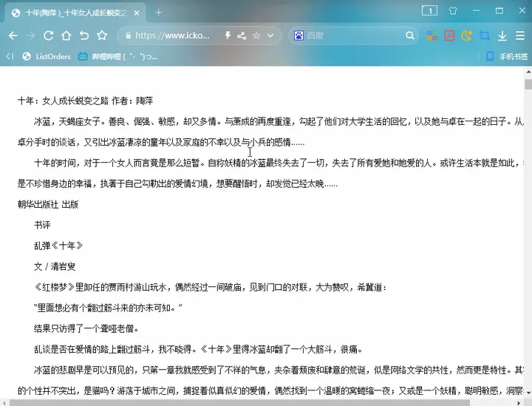
Task: Start the screenshot crop tool
Action: pyautogui.click(x=485, y=35)
